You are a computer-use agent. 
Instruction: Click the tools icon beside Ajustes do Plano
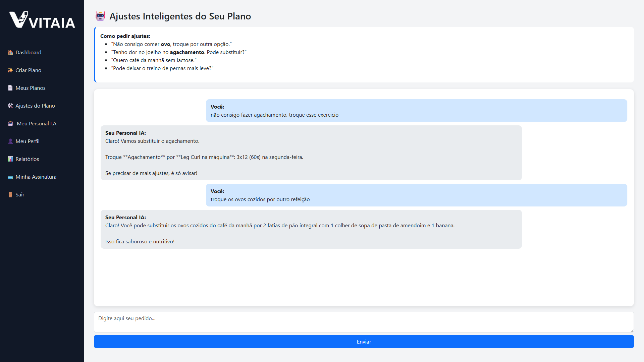(10, 106)
